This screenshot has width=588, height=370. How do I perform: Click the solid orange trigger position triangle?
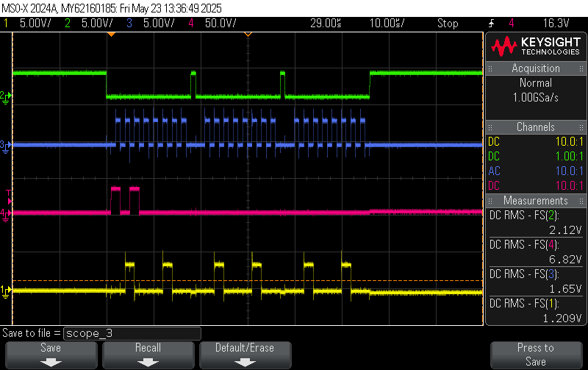coord(111,35)
